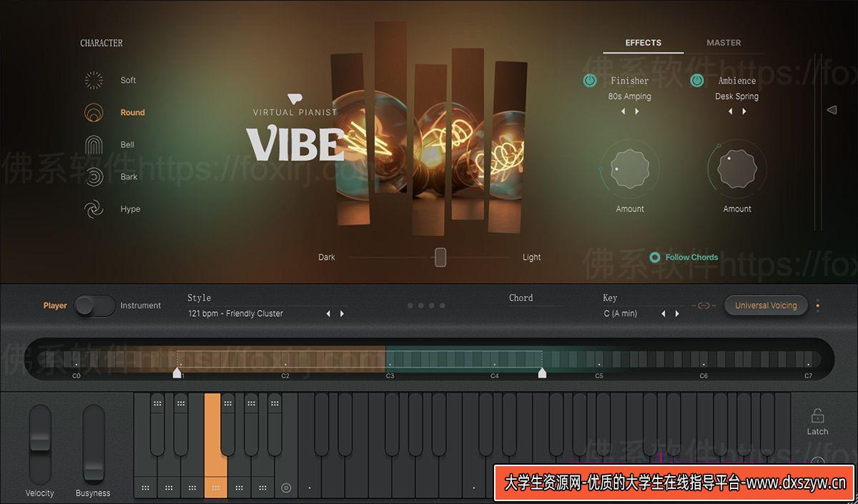Click the sixth white pattern key grid icon
The image size is (858, 504).
point(263,488)
